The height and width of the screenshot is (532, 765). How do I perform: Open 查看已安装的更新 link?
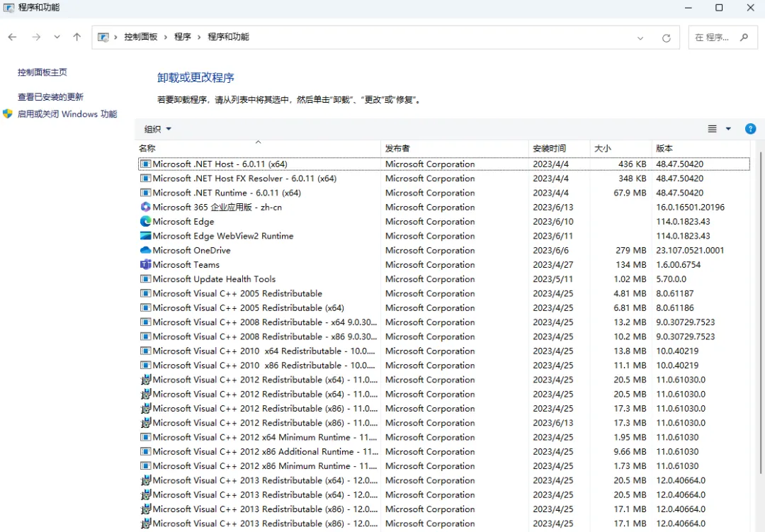coord(51,96)
